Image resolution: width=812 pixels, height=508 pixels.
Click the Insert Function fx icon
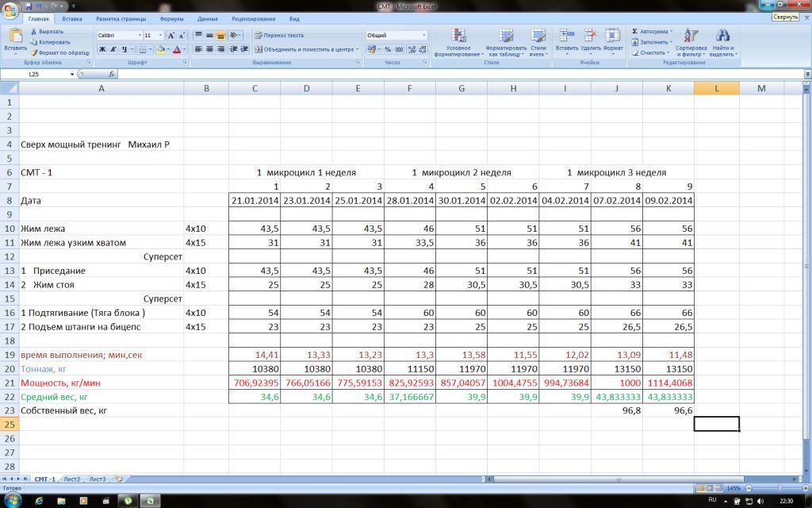(111, 74)
